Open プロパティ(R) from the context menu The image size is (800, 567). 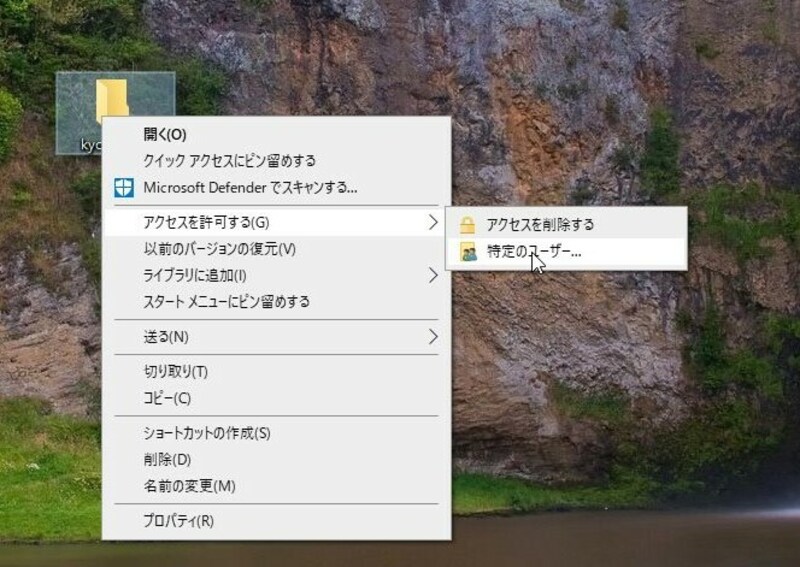tap(277, 521)
